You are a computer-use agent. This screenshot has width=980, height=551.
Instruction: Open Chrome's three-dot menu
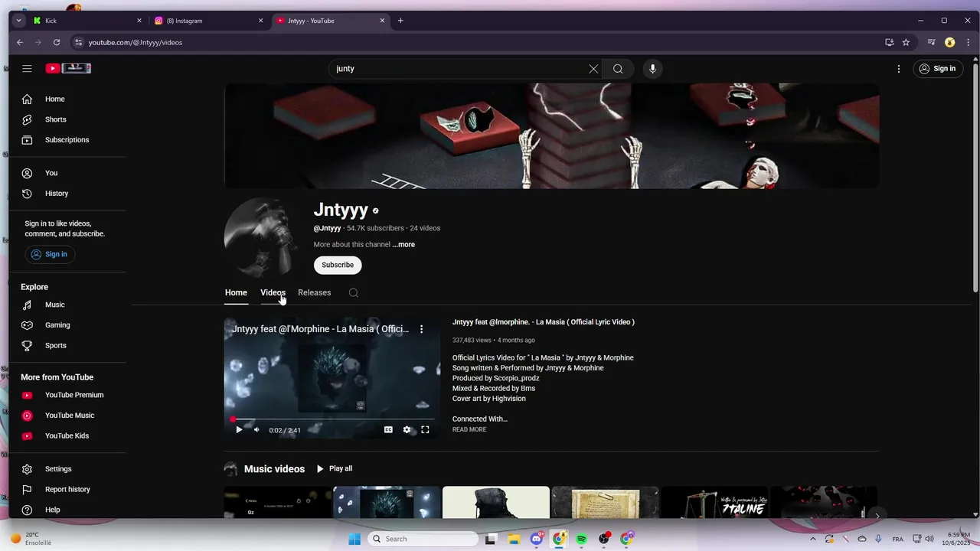968,43
